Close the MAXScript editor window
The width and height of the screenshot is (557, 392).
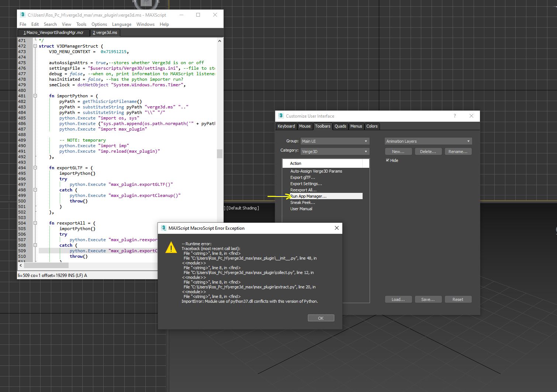215,15
